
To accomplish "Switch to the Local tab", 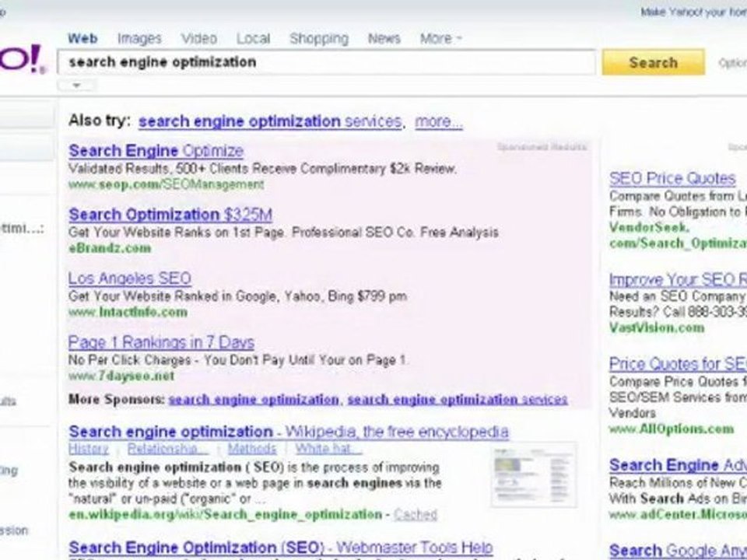I will pyautogui.click(x=254, y=38).
